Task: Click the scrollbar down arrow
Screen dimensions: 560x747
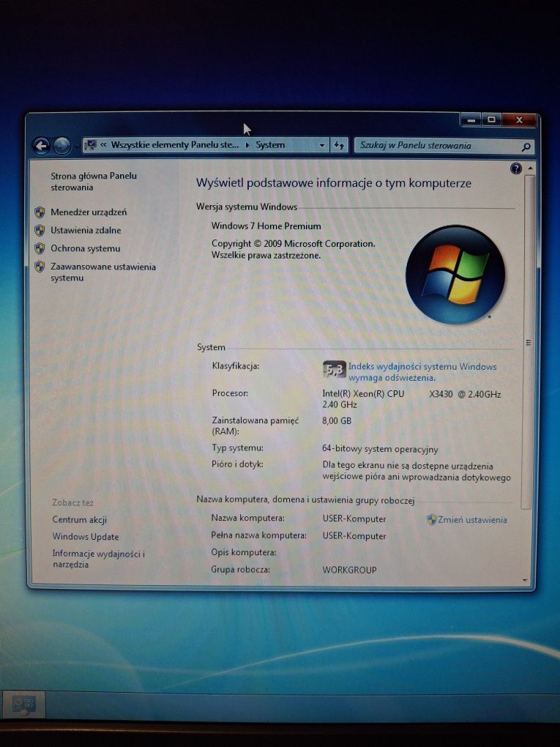Action: pos(525,580)
